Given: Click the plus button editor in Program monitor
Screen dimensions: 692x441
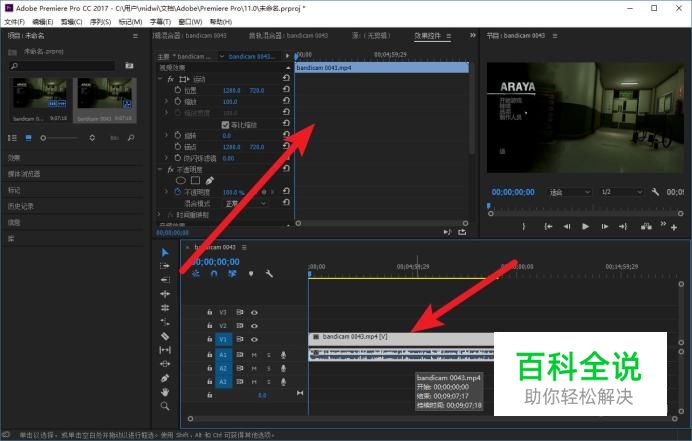Looking at the screenshot, I should (x=674, y=227).
